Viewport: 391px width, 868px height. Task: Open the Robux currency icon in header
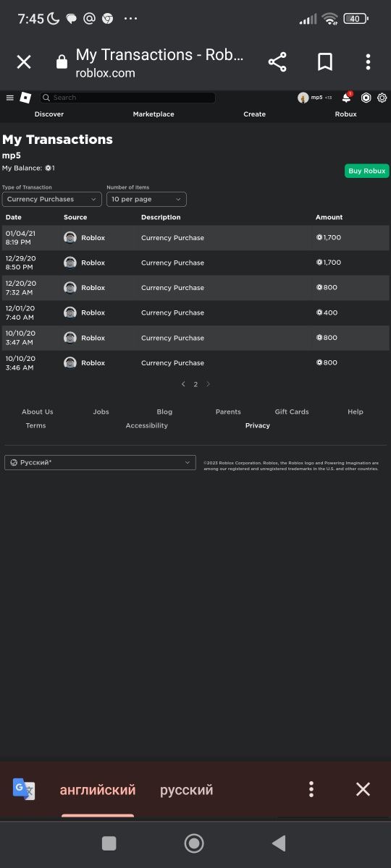pos(366,98)
